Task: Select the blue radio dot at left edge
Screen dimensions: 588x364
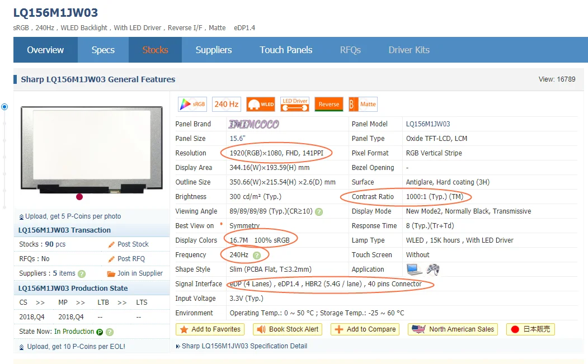Action: [4, 107]
